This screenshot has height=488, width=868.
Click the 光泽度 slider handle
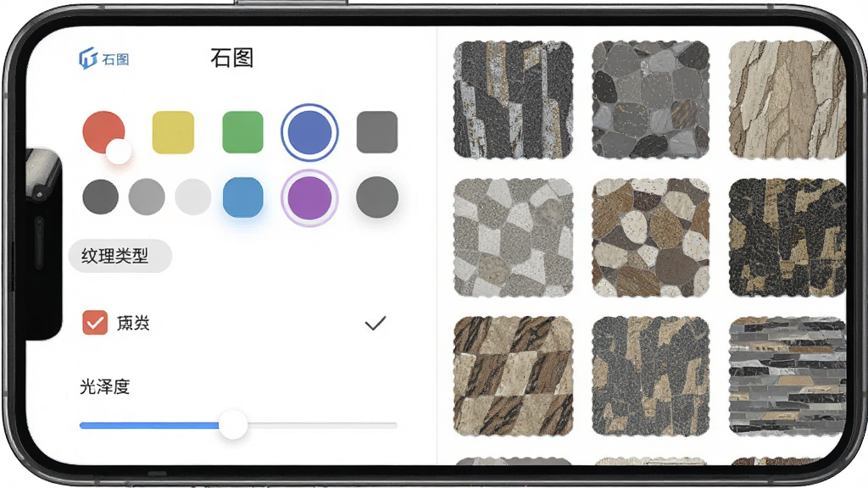(x=233, y=425)
